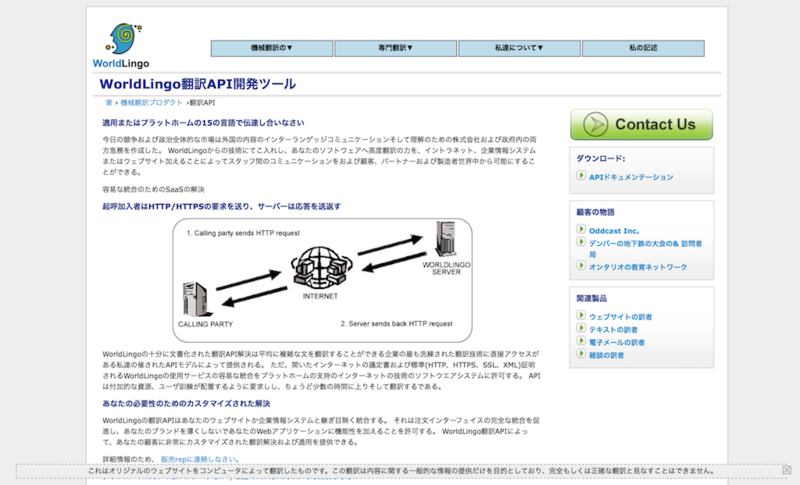Click the arrow icon beside テキストの訳者
Viewport: 800px width, 485px height.
point(581,328)
